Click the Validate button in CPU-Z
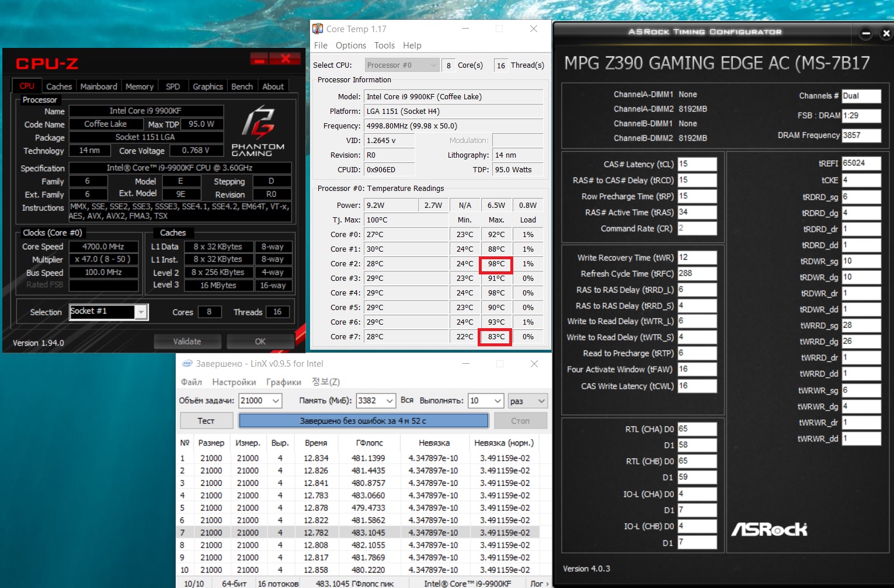The image size is (894, 588). coord(187,342)
